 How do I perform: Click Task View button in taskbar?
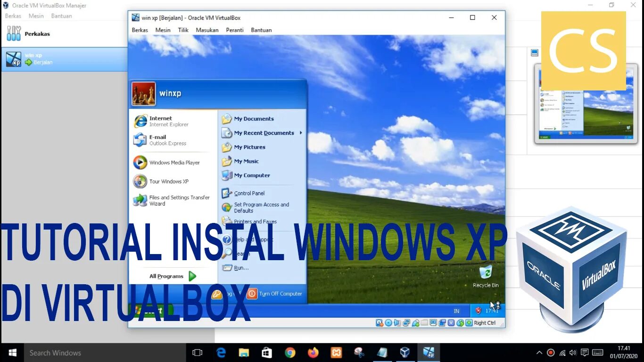198,353
